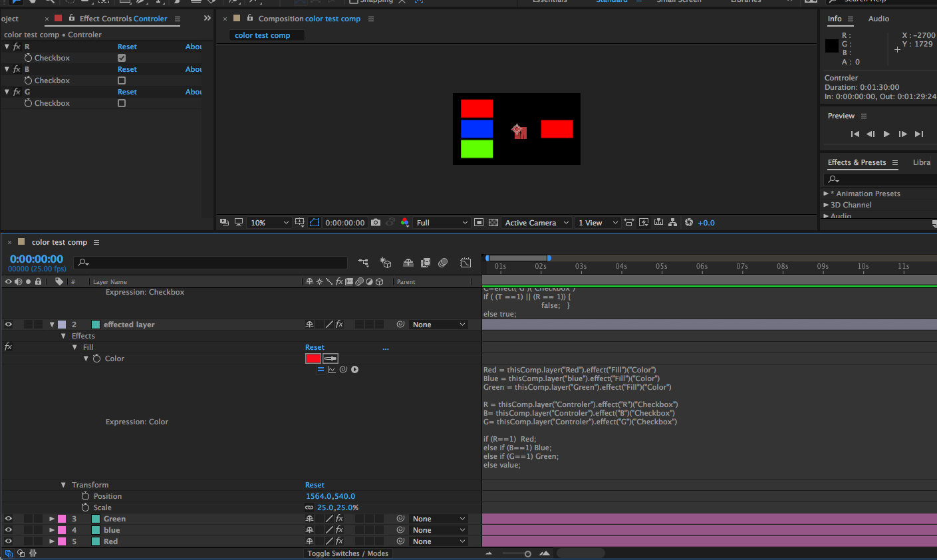937x560 pixels.
Task: Toggle Draft 3D in timeline
Action: 386,263
